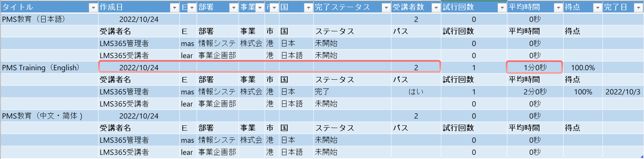Select 試行回数 value 1 in PMS Training row
The image size is (644, 159).
click(474, 68)
